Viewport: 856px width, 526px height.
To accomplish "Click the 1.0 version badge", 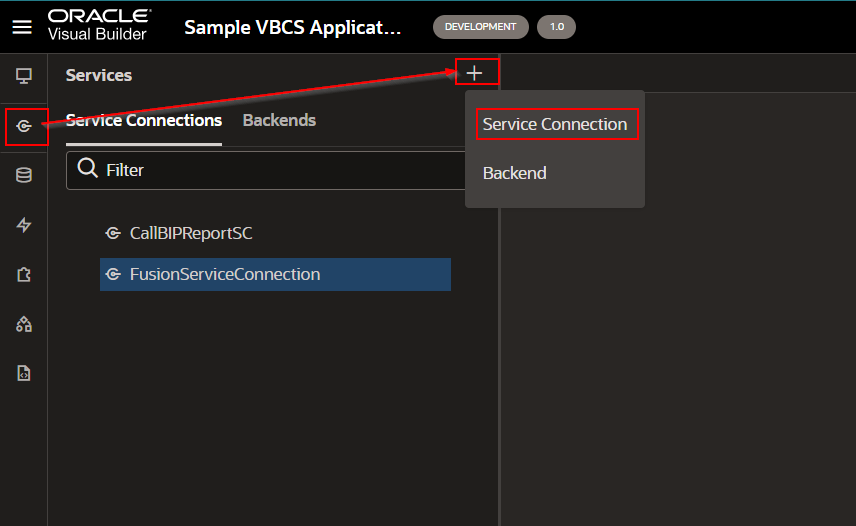I will pyautogui.click(x=556, y=27).
